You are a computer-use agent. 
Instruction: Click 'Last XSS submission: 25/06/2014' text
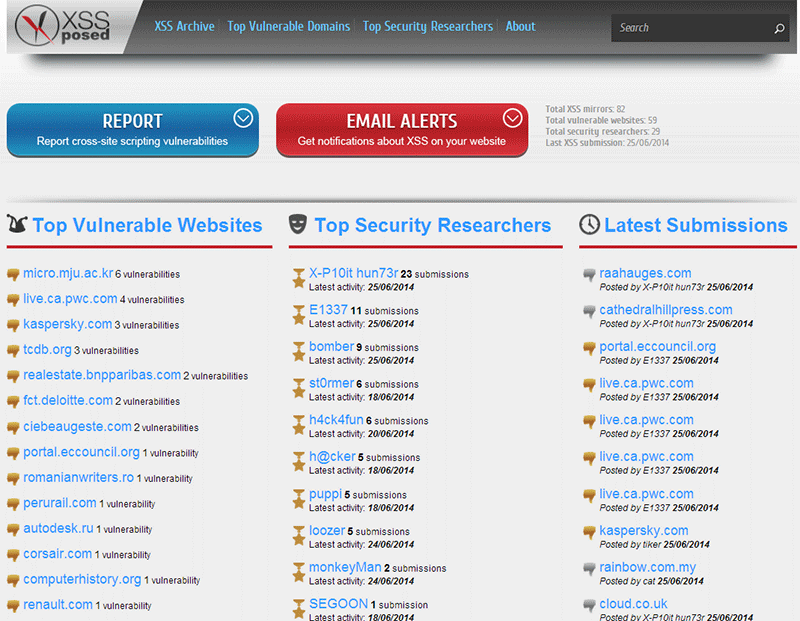pos(607,143)
